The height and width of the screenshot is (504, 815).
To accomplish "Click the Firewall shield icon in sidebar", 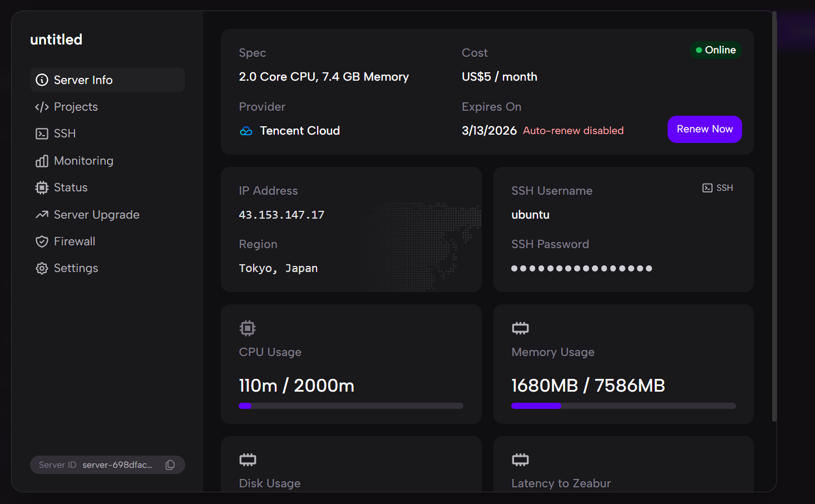I will click(42, 241).
